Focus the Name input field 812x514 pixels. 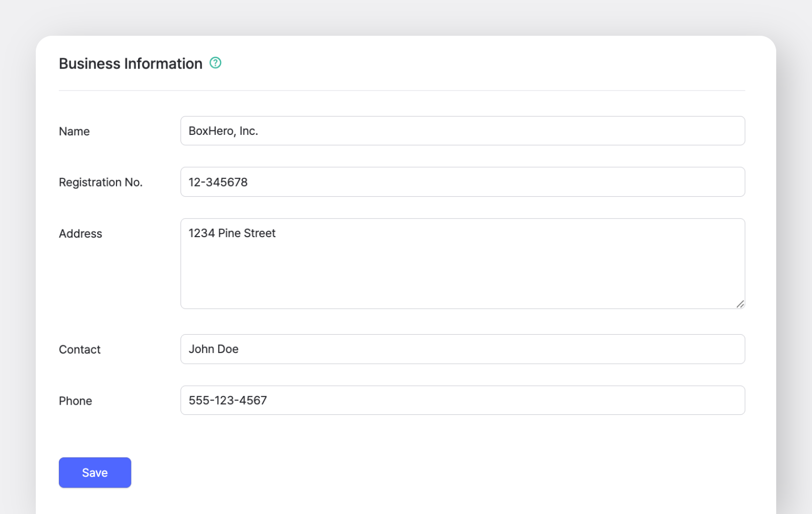(462, 131)
